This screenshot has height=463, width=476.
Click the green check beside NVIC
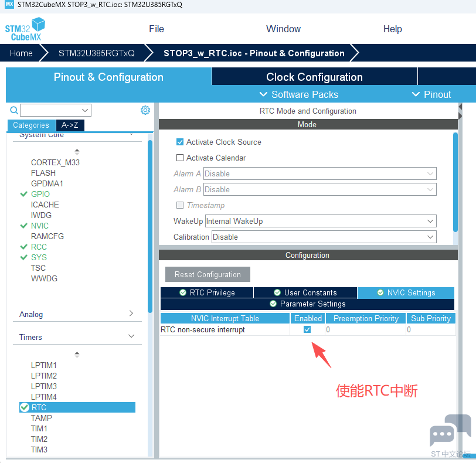tap(23, 226)
